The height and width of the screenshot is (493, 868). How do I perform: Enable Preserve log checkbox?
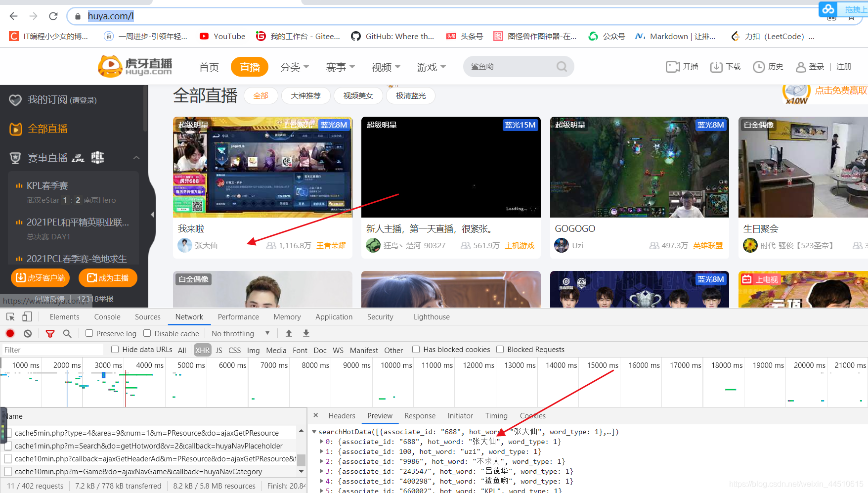tap(89, 333)
